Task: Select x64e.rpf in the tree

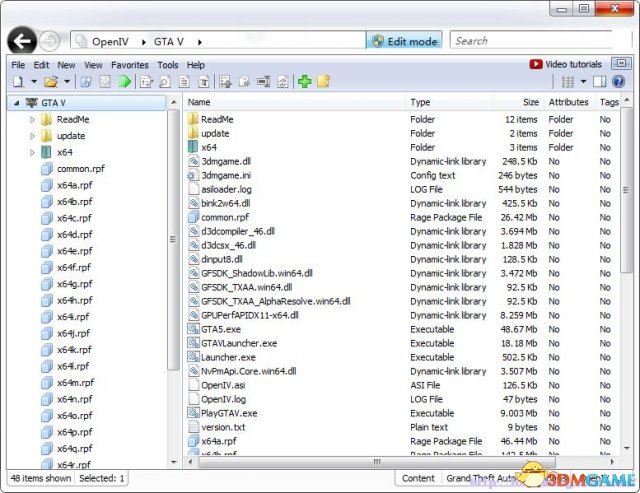Action: point(74,251)
